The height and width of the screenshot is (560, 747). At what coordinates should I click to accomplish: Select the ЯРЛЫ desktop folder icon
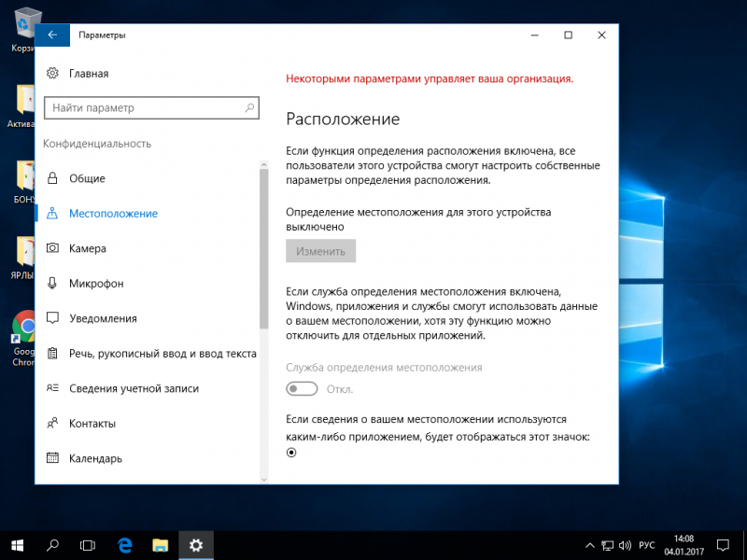tap(23, 258)
